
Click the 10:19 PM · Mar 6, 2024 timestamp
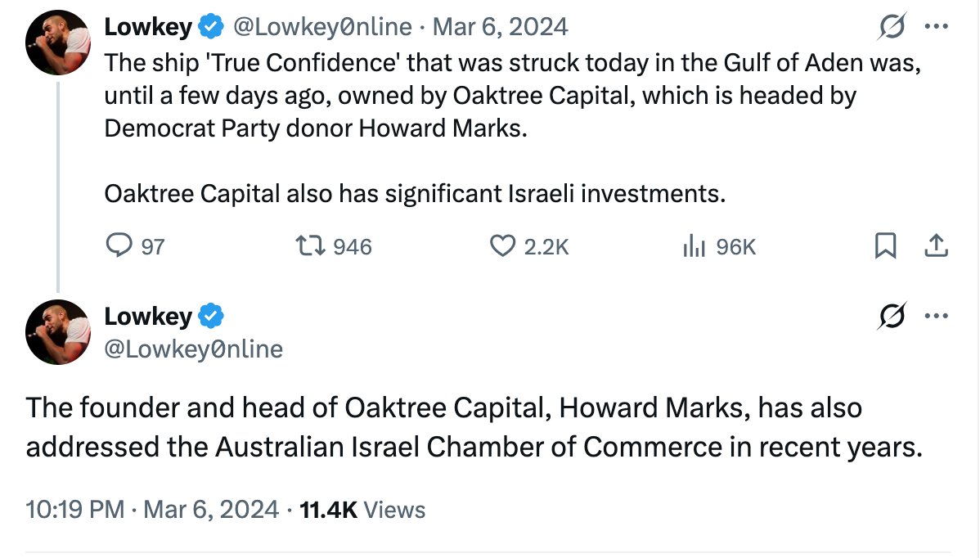(152, 509)
